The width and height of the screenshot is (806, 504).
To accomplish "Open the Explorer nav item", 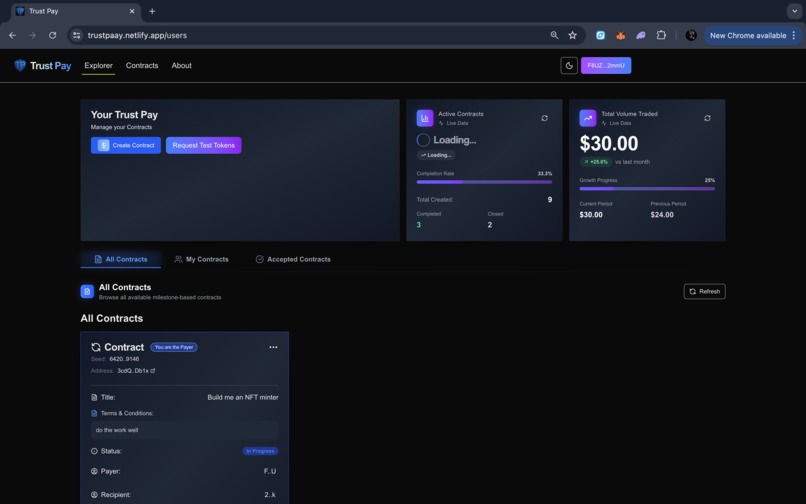I will tap(98, 65).
